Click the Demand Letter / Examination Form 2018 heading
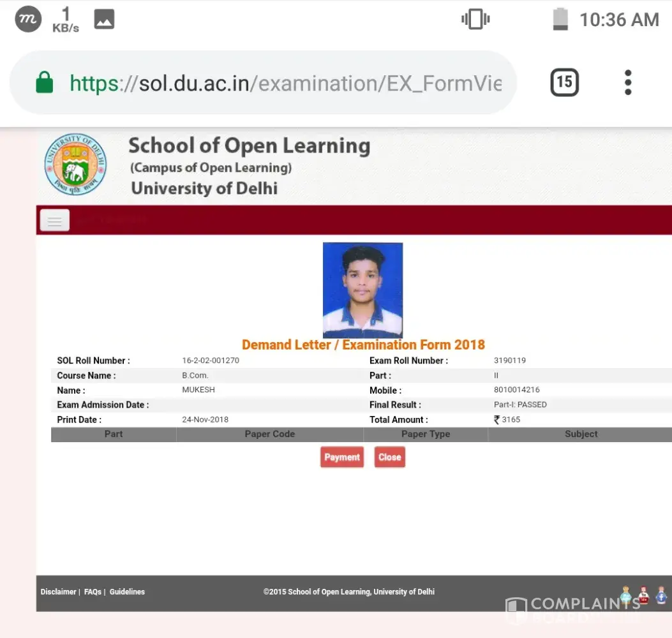Image resolution: width=672 pixels, height=638 pixels. point(363,345)
